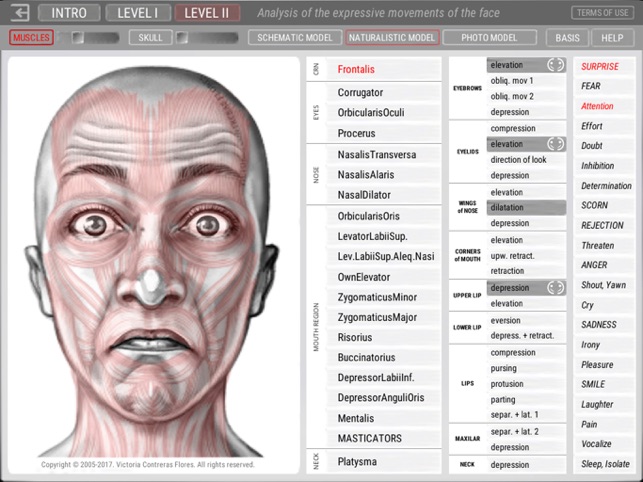The height and width of the screenshot is (482, 643).
Task: Open the INTRO tab
Action: 69,13
